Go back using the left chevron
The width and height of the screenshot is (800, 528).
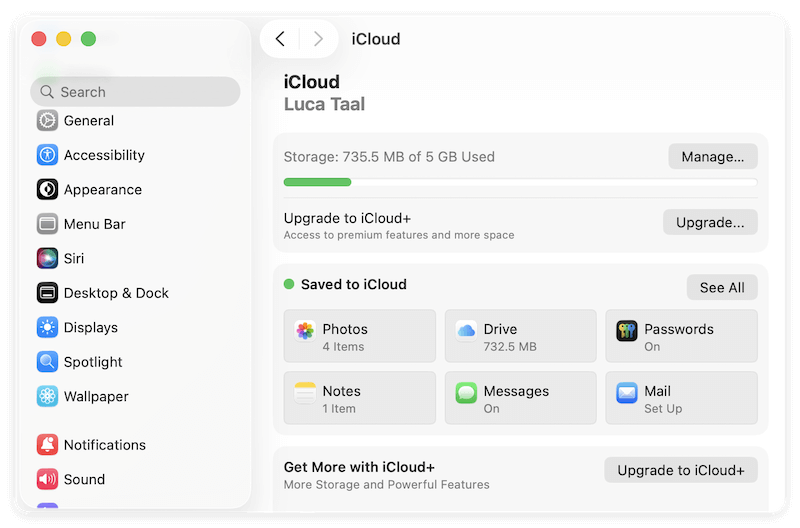coord(280,39)
